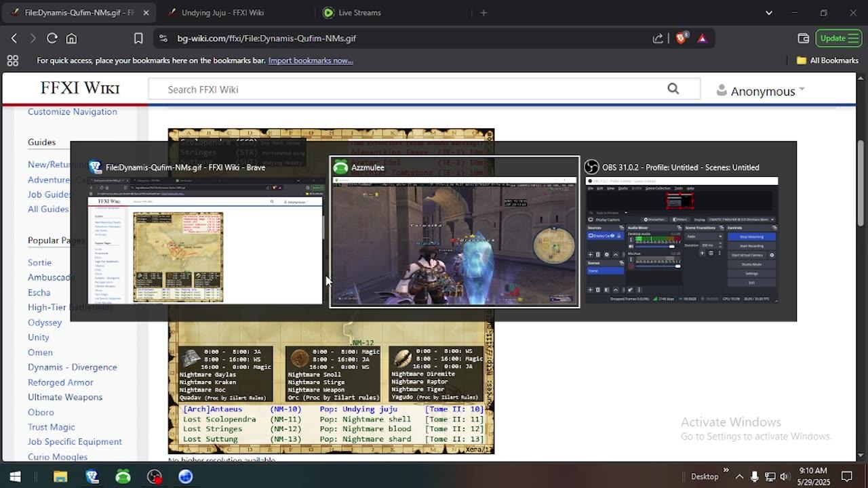Viewport: 868px width, 488px height.
Task: Open the All Guides link
Action: [48, 209]
